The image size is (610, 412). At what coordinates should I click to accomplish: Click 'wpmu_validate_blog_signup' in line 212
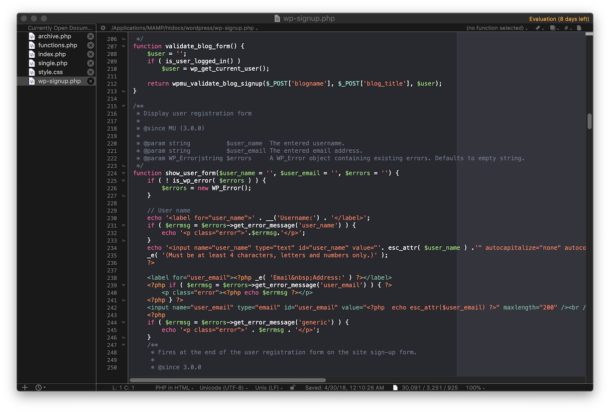tap(217, 83)
